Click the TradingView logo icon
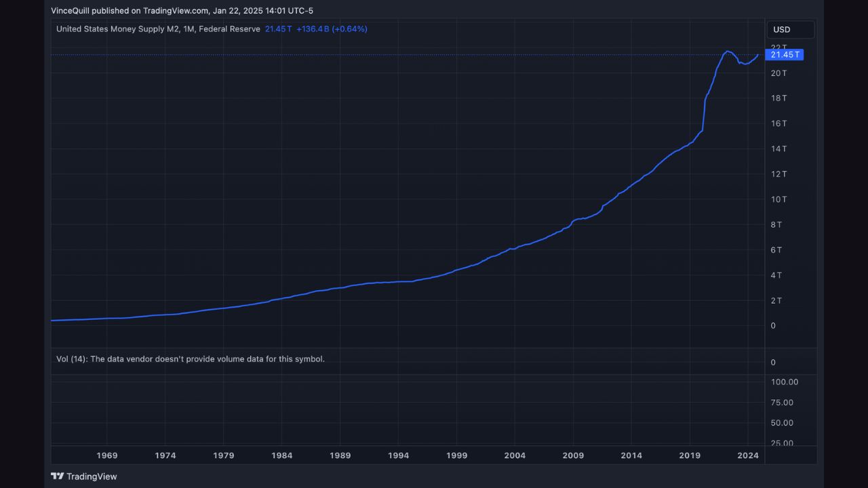This screenshot has height=488, width=868. 58,476
